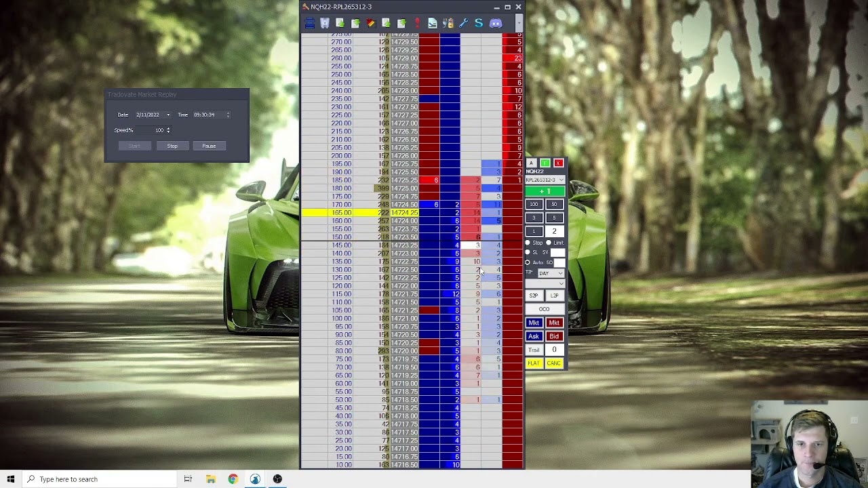The height and width of the screenshot is (488, 868).
Task: Close the order panel with red X
Action: (x=558, y=163)
